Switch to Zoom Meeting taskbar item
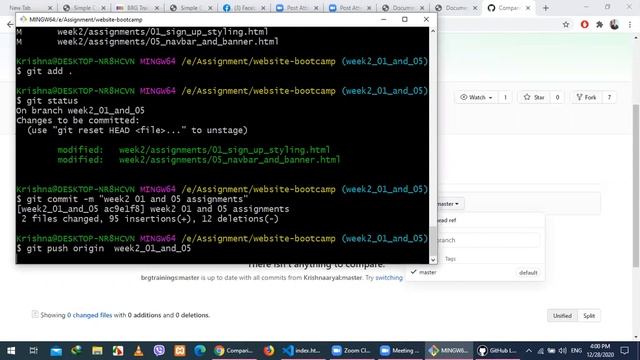 (x=400, y=350)
